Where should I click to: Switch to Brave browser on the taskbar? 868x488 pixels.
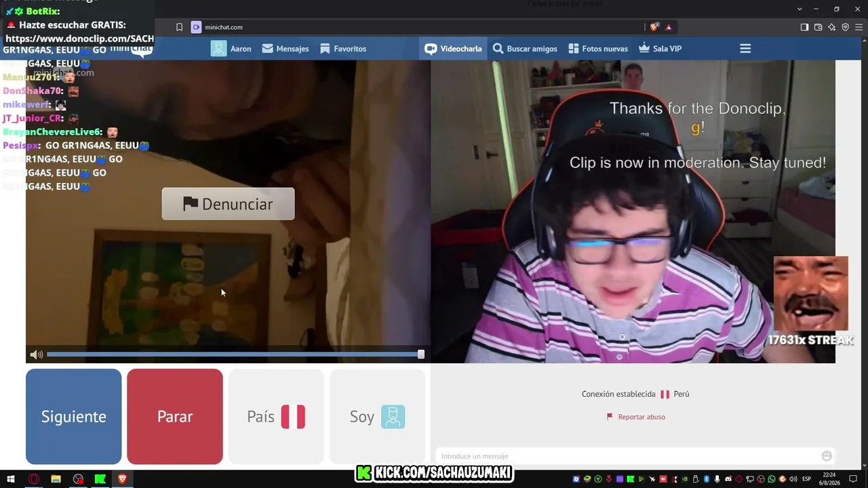point(122,479)
